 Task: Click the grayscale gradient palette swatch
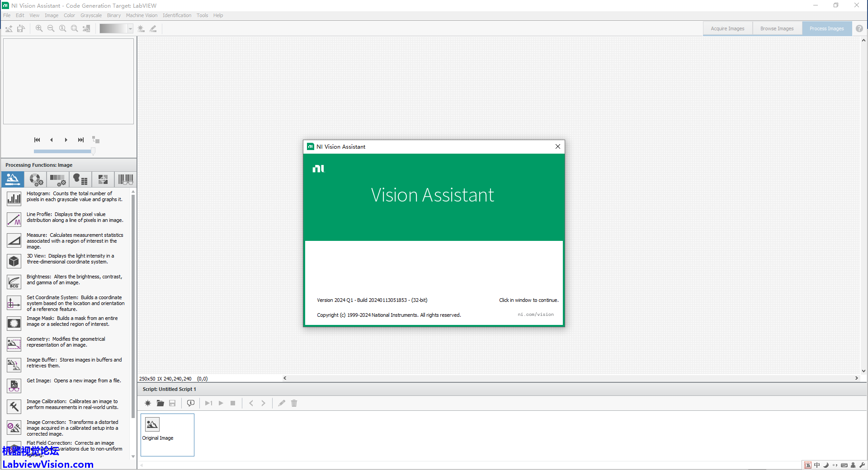point(113,28)
